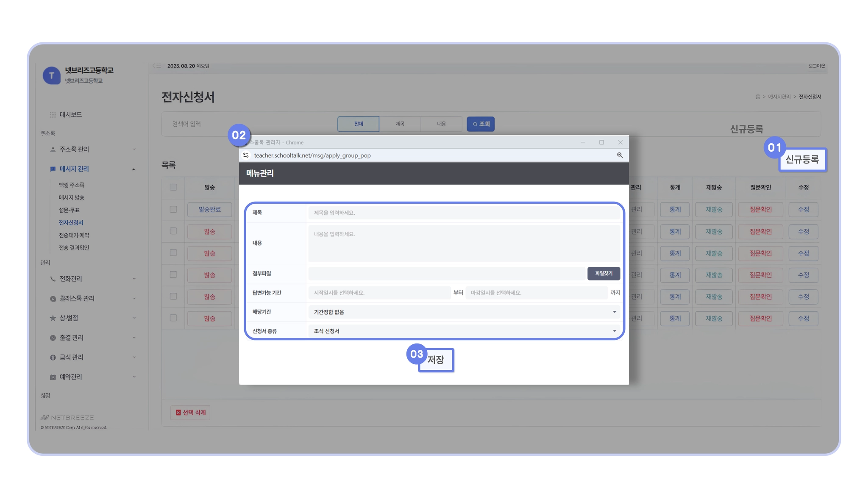Toggle the select-all checkbox in list header
The width and height of the screenshot is (868, 488).
coord(173,187)
